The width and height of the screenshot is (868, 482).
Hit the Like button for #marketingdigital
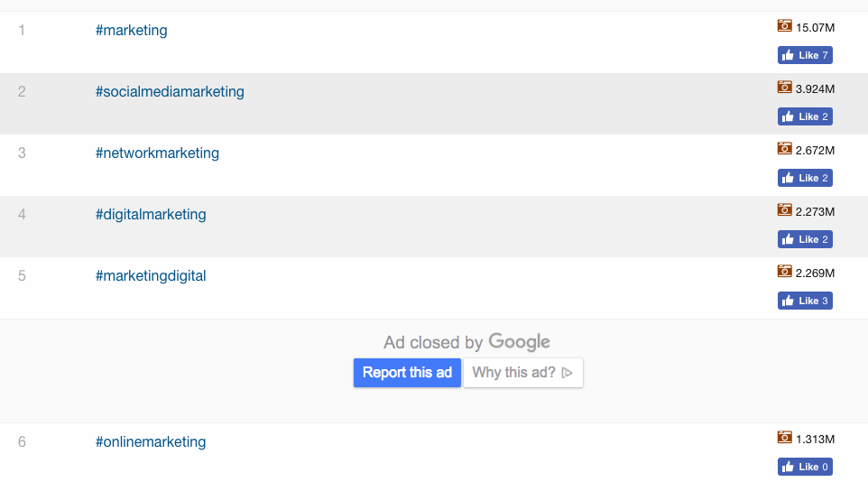(x=805, y=301)
